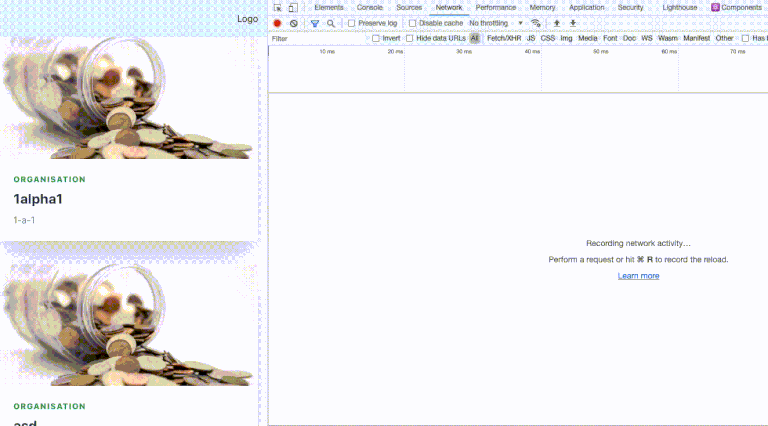Click the 10 ms timeline marker
The width and height of the screenshot is (768, 426).
pos(327,51)
